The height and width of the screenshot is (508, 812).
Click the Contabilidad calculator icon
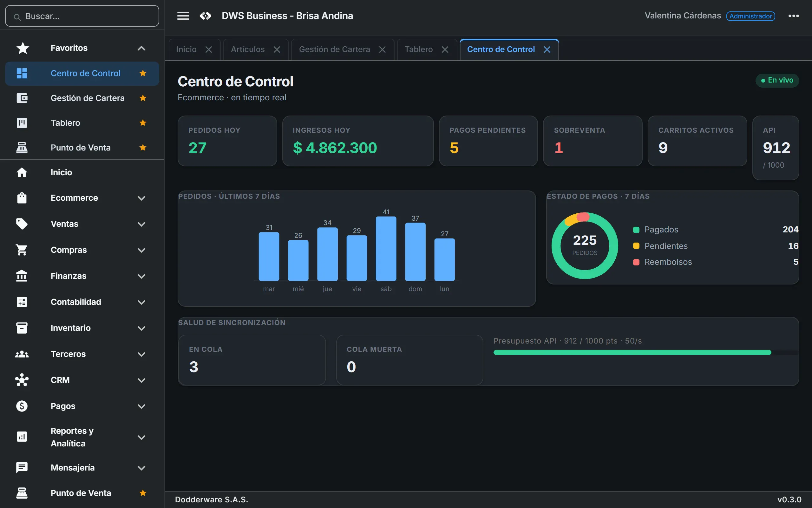coord(22,302)
